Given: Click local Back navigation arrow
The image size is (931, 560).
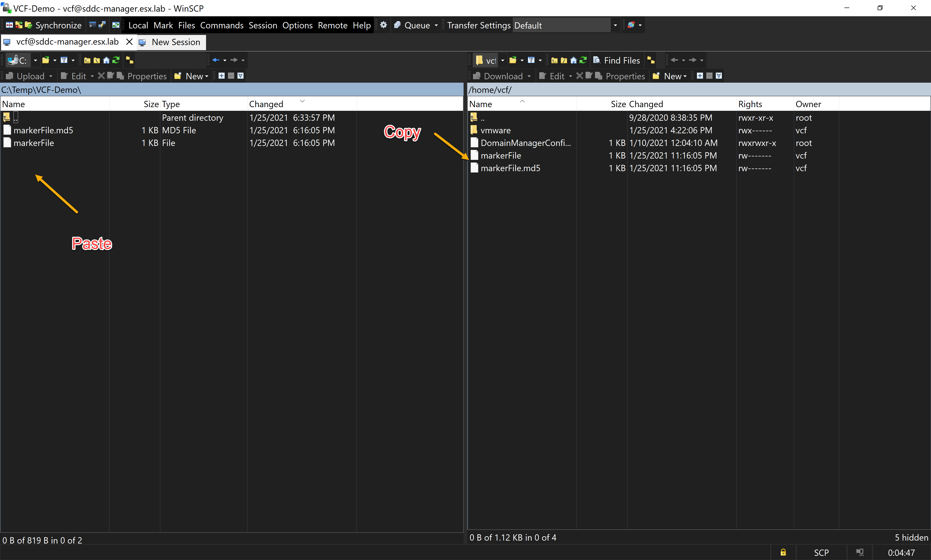Looking at the screenshot, I should pos(216,60).
